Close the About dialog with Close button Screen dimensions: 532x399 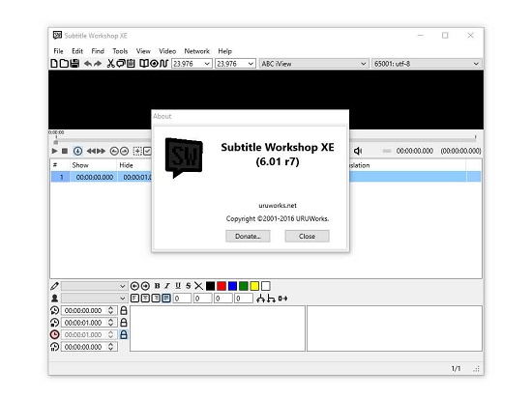[x=307, y=237]
